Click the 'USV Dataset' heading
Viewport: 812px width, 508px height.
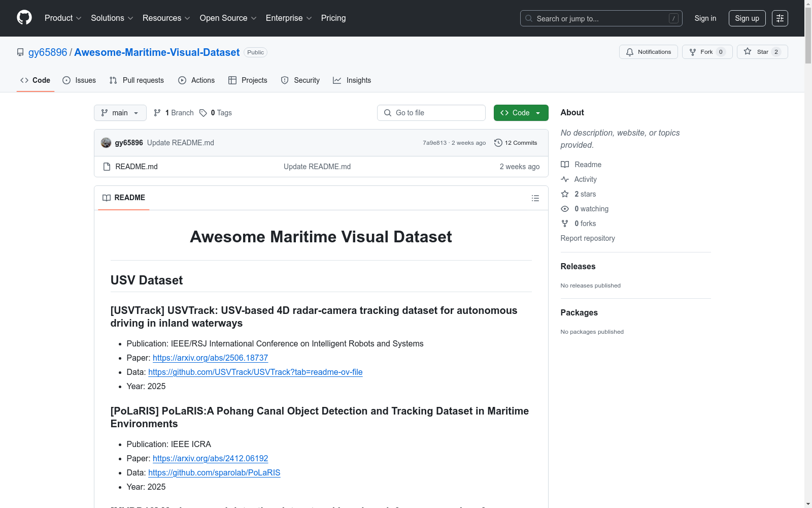tap(147, 280)
